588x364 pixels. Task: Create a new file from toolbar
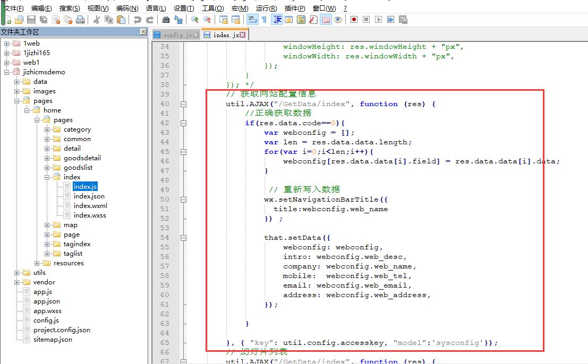[8, 20]
